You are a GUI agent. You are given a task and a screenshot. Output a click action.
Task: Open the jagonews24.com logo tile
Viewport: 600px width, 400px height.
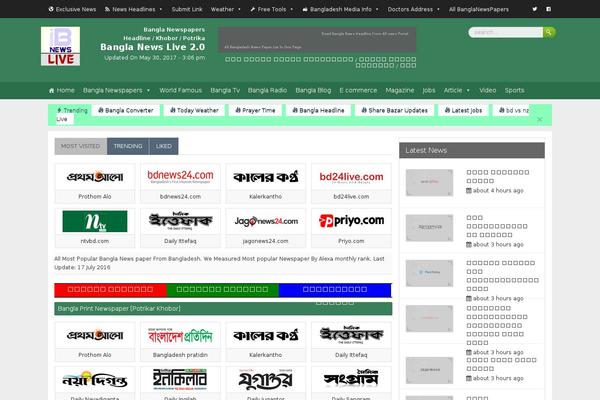[266, 221]
